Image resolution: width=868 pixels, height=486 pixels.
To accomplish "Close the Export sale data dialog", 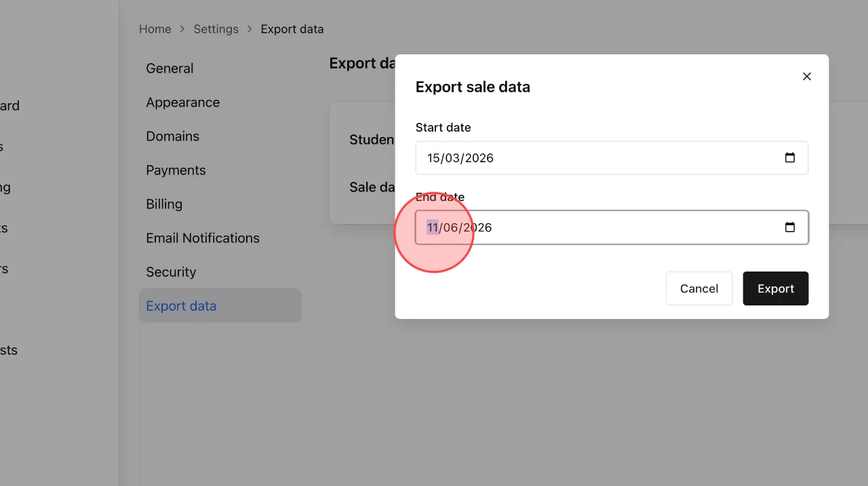I will (x=807, y=77).
